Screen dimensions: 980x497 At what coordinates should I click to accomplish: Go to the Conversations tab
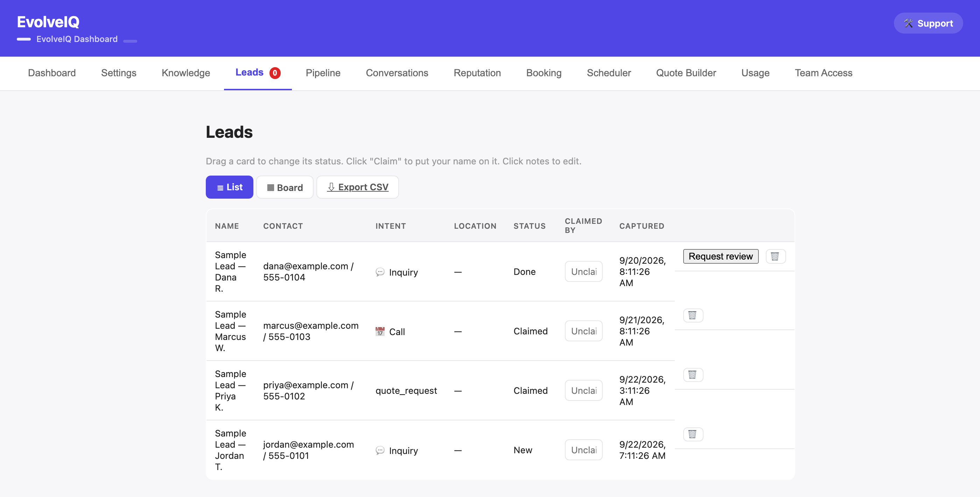coord(397,73)
